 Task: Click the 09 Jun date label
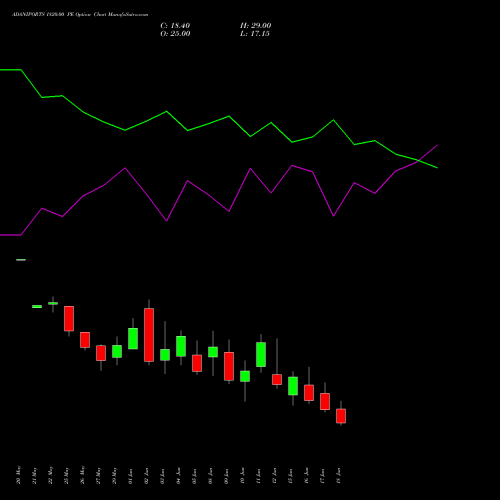point(226,476)
